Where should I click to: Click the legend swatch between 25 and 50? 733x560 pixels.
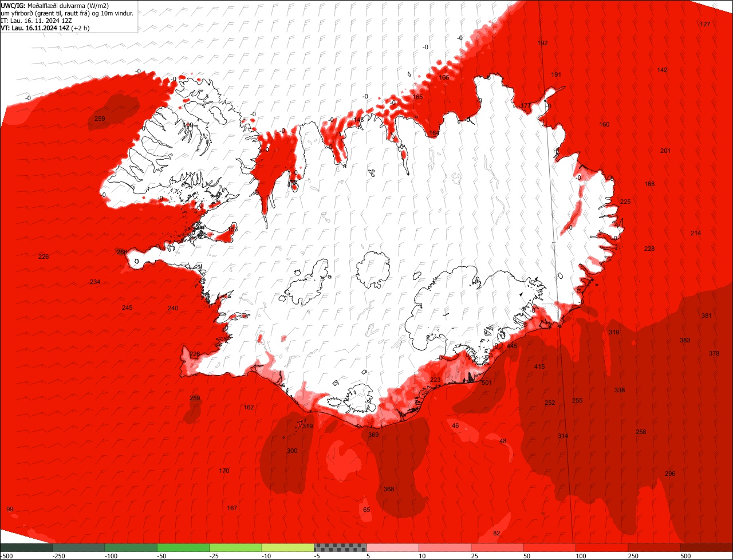coord(497,547)
